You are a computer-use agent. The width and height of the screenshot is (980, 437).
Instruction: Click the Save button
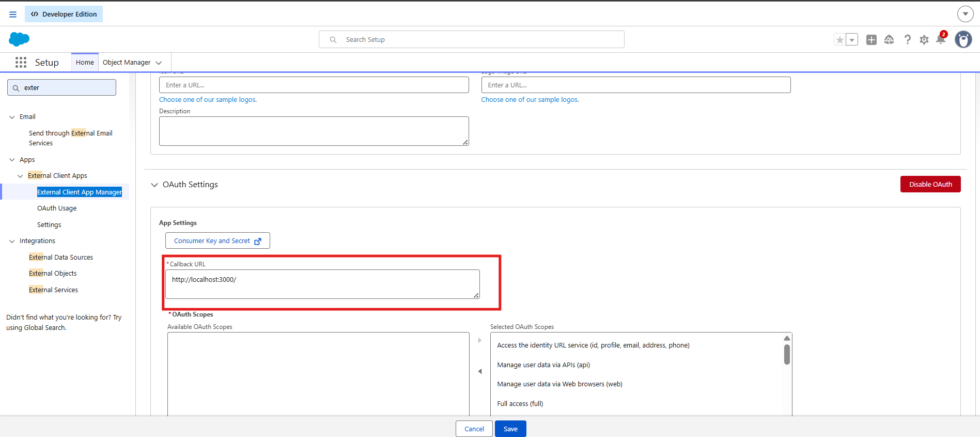510,429
